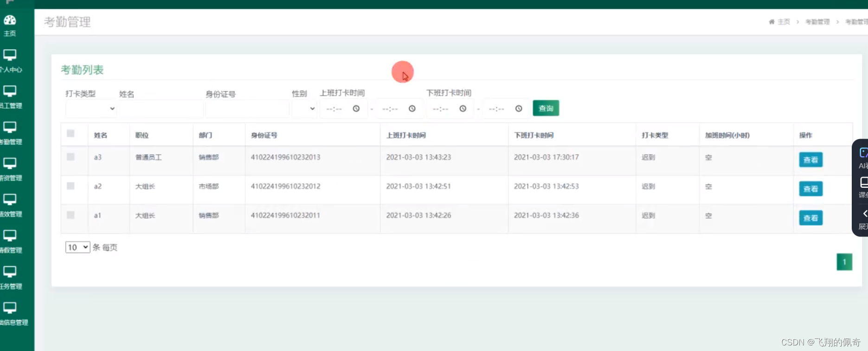Tick the checkbox for row a2
Viewport: 868px width, 351px height.
click(x=71, y=186)
